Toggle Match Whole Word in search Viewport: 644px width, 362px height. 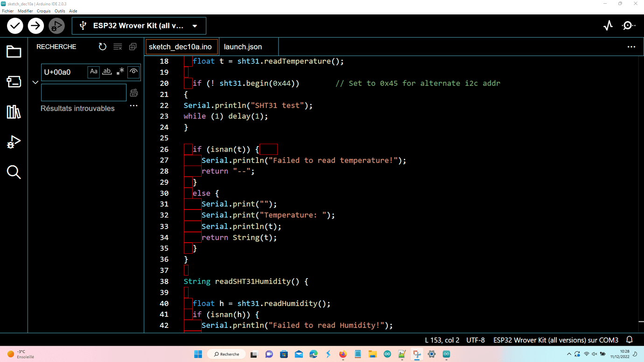[107, 72]
